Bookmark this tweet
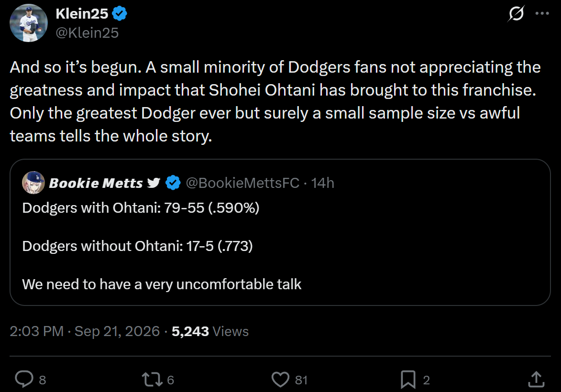 408,380
